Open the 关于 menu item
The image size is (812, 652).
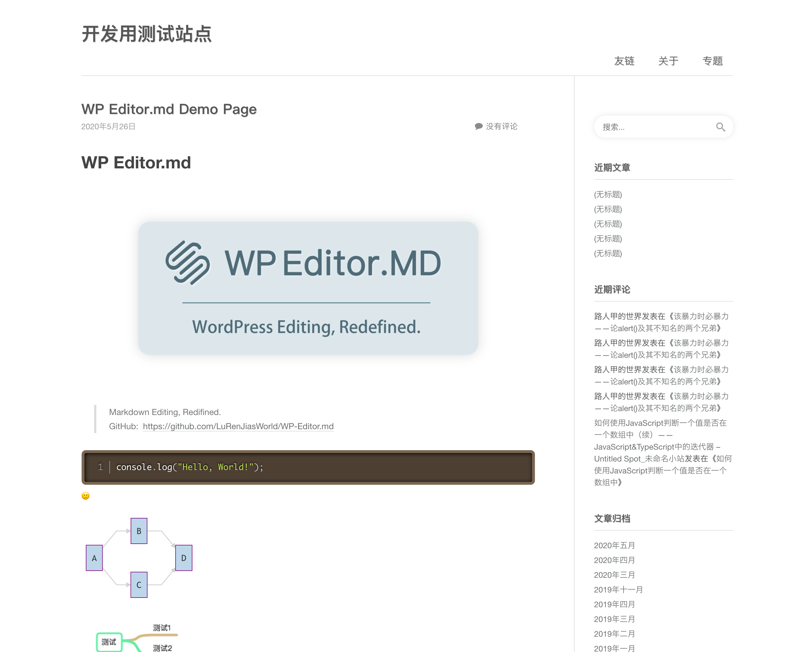pyautogui.click(x=668, y=61)
